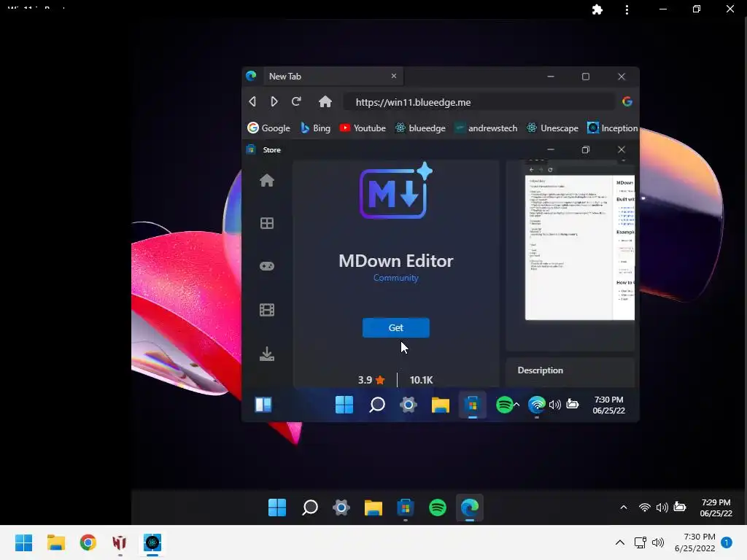The image size is (747, 560).
Task: Open Downloads section in Store sidebar
Action: tap(267, 354)
